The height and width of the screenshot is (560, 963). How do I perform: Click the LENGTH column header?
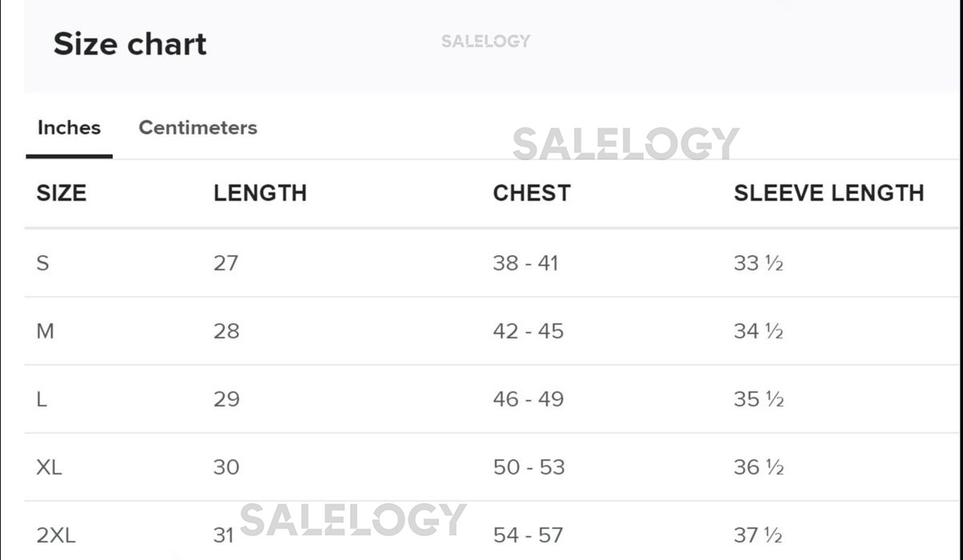pos(260,193)
